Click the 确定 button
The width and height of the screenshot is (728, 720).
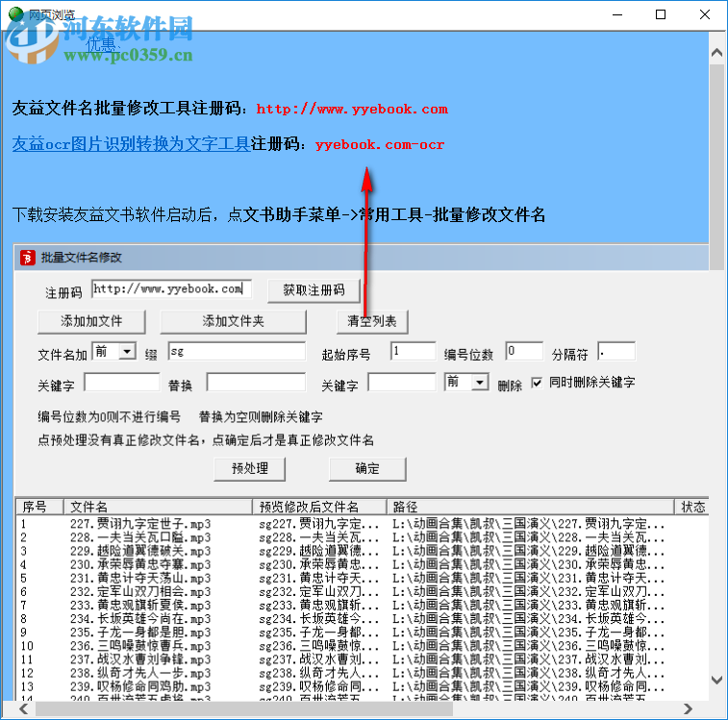pyautogui.click(x=367, y=469)
